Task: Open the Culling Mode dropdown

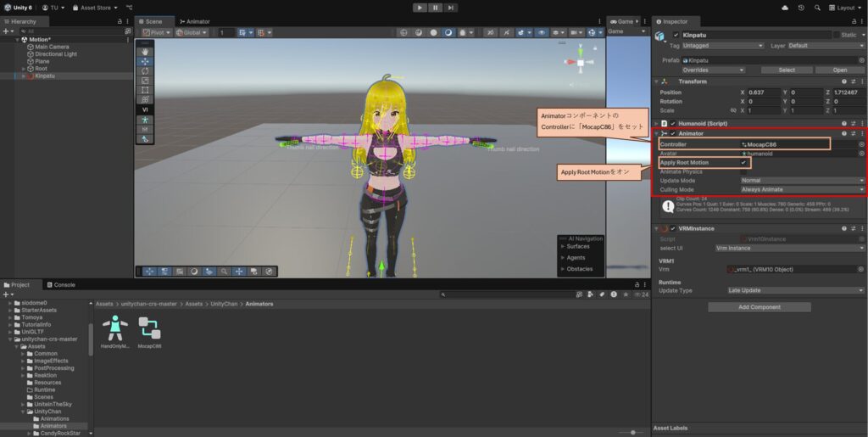Action: pyautogui.click(x=803, y=189)
